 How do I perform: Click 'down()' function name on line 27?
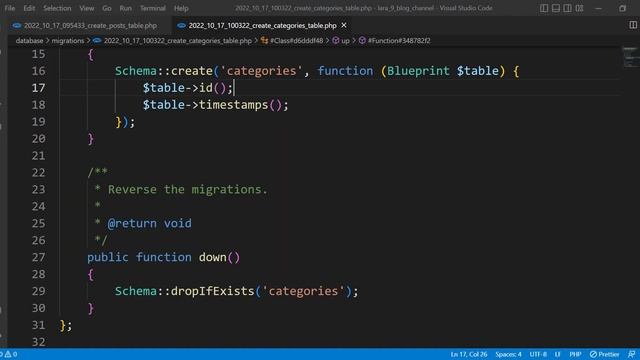pyautogui.click(x=219, y=257)
